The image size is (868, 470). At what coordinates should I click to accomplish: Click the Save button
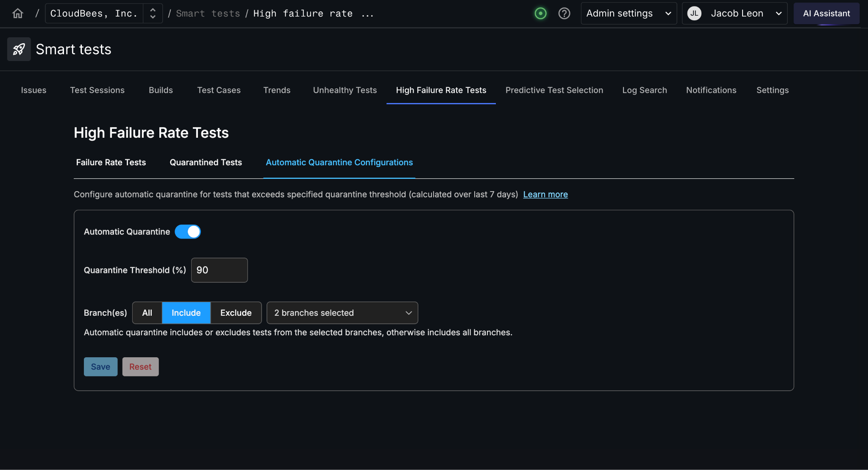[x=100, y=367]
